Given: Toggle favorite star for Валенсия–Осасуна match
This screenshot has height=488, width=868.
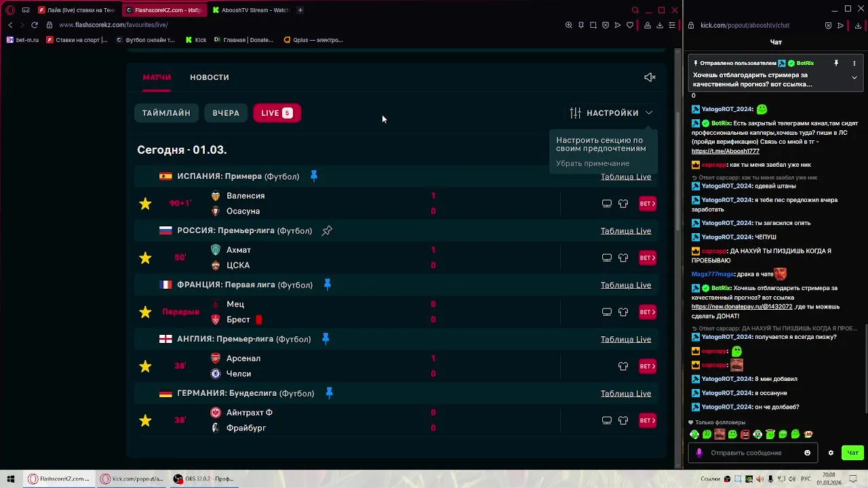Looking at the screenshot, I should [145, 203].
